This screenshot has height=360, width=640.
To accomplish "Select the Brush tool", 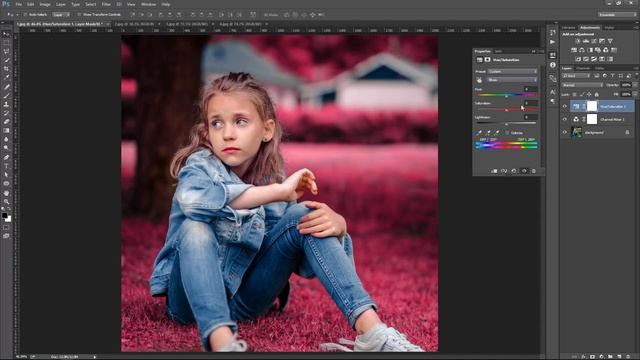I will click(x=6, y=96).
